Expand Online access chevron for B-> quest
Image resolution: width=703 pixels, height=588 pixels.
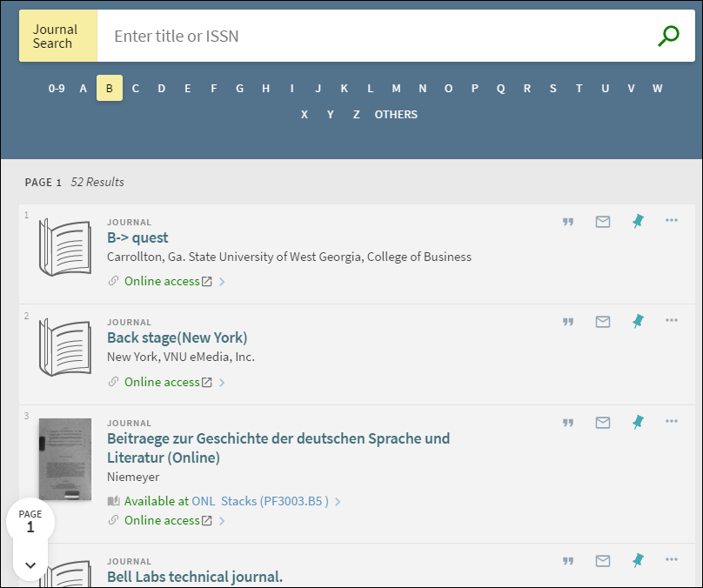[x=223, y=282]
